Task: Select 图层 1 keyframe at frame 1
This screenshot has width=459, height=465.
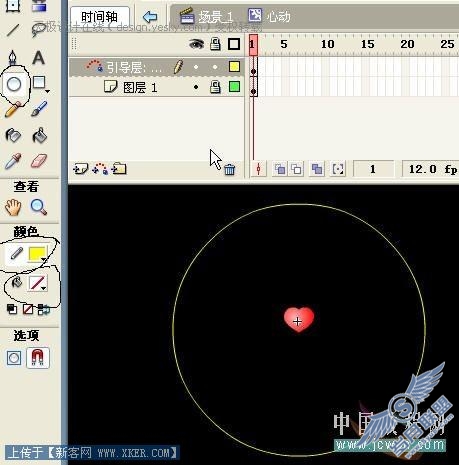Action: click(x=254, y=87)
